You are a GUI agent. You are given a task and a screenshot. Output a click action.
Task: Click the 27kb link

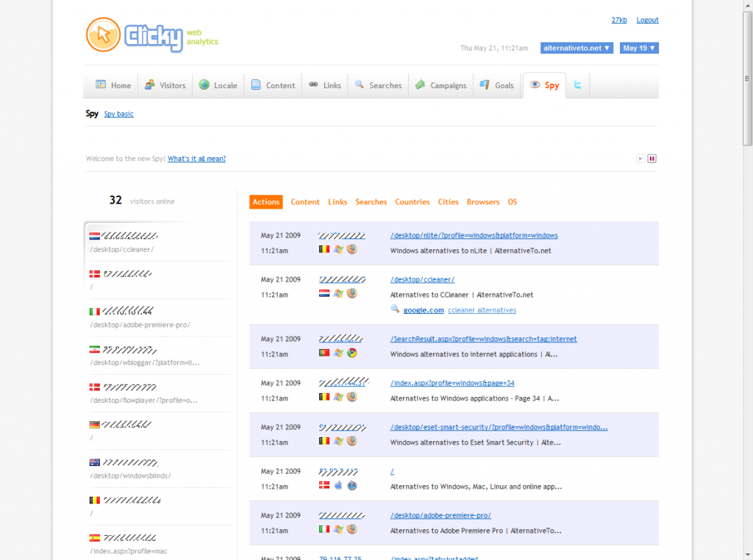(x=619, y=20)
